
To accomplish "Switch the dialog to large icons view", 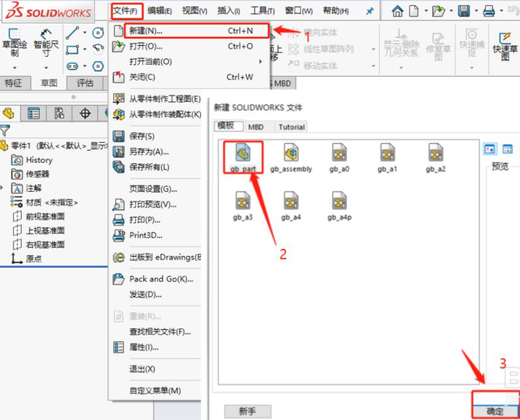I will tap(490, 149).
